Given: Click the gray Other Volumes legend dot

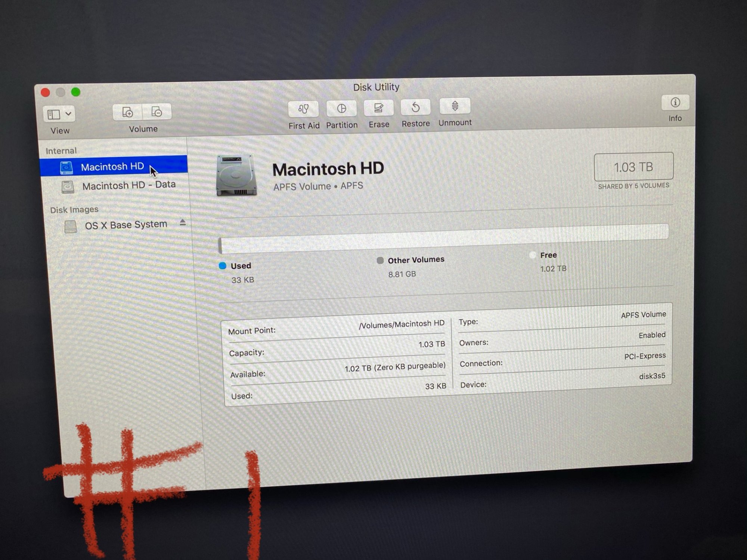Looking at the screenshot, I should tap(380, 261).
